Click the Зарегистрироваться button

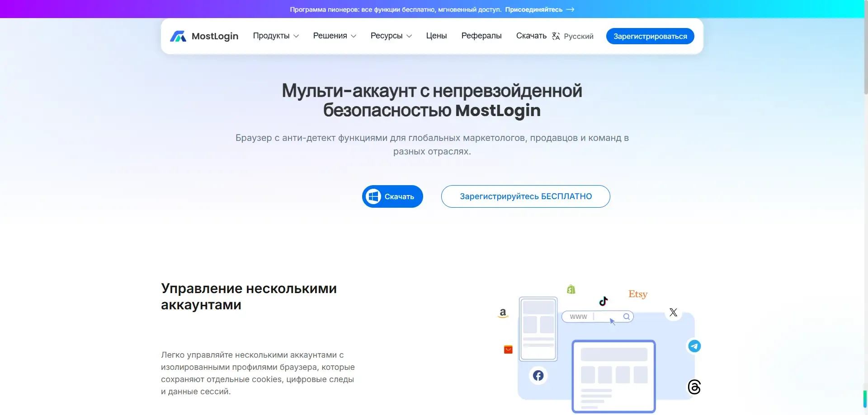(650, 36)
